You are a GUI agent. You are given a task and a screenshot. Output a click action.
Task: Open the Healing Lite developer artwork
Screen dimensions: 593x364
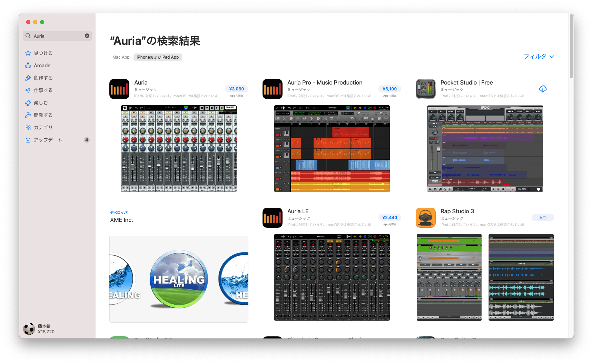click(x=179, y=279)
